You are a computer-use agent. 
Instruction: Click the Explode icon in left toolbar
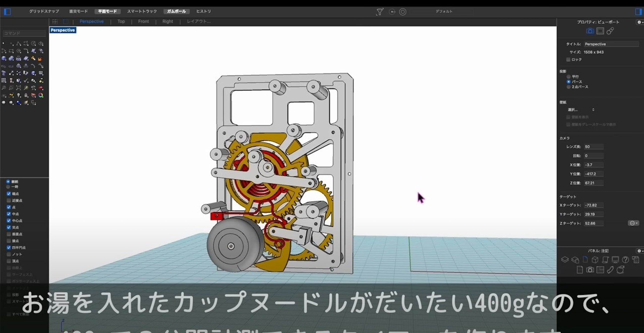click(41, 59)
